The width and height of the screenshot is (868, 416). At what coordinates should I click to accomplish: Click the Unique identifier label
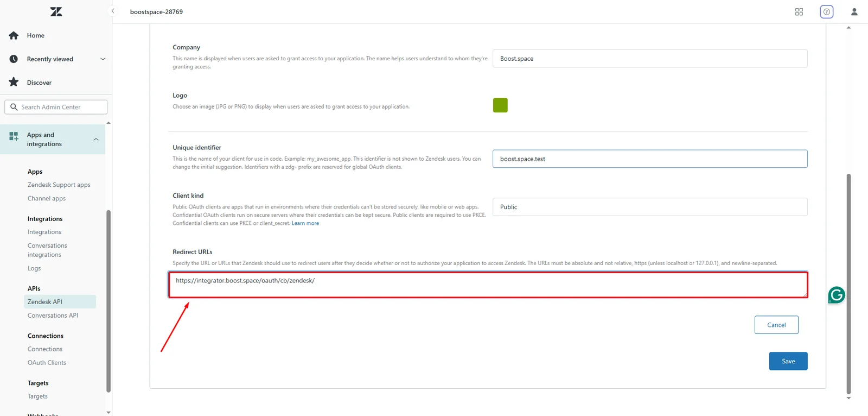pos(197,148)
